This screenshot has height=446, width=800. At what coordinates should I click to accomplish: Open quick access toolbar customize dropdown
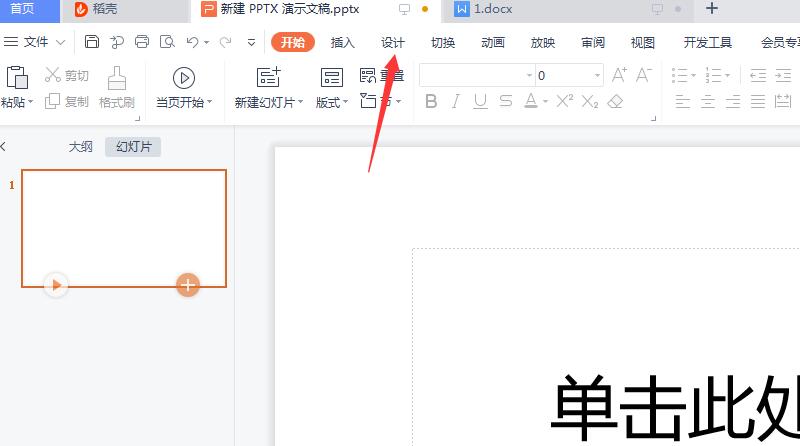pyautogui.click(x=251, y=42)
